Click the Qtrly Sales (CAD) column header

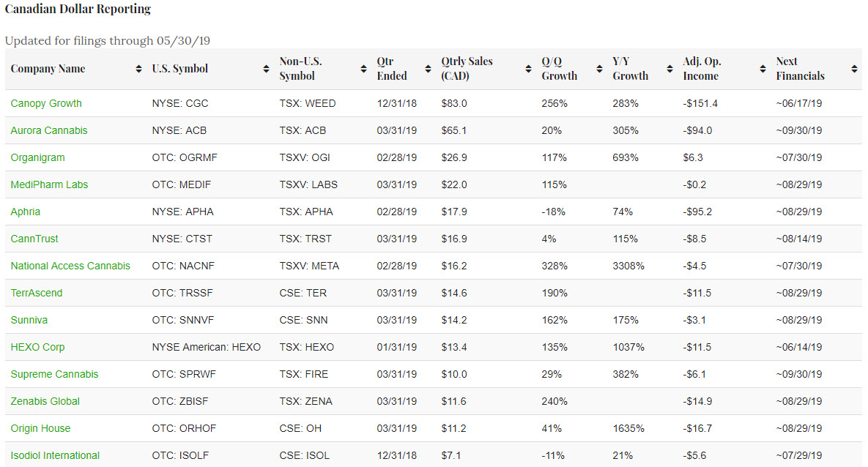[467, 69]
